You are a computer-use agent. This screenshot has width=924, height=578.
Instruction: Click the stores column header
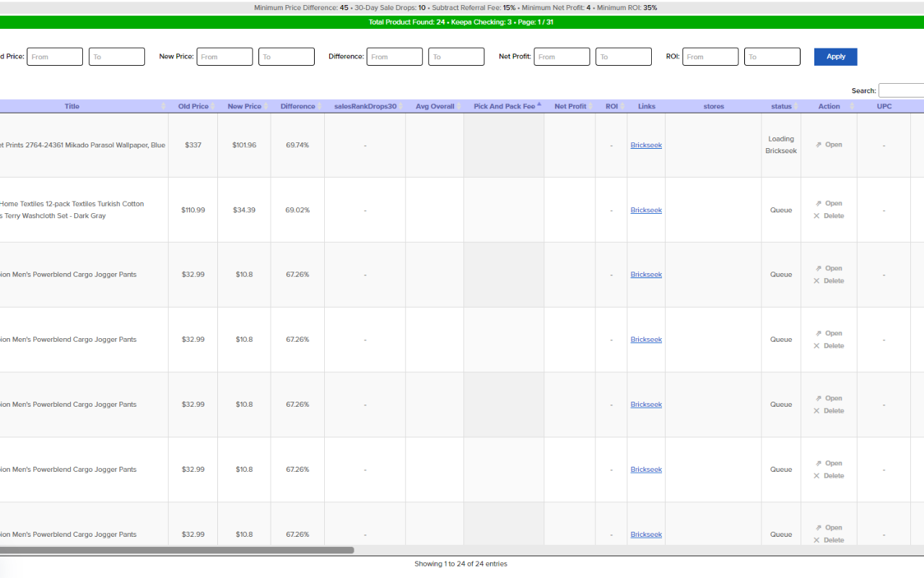click(x=713, y=106)
